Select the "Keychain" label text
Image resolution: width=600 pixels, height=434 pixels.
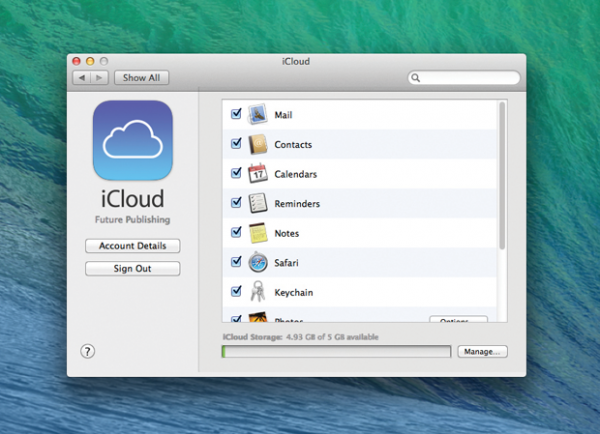click(293, 292)
